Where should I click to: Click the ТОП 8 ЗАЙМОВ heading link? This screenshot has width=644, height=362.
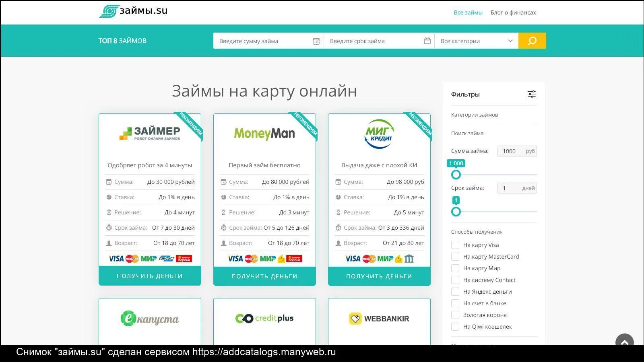pos(122,41)
